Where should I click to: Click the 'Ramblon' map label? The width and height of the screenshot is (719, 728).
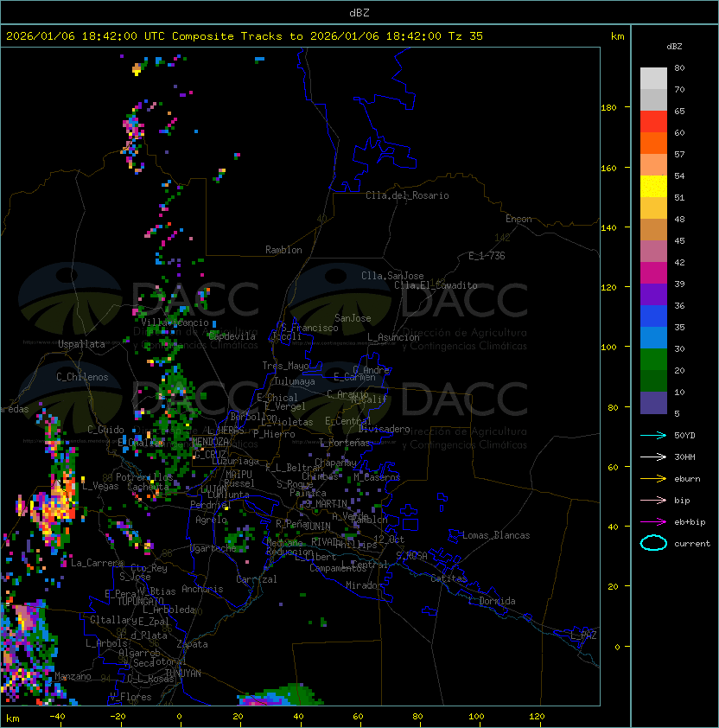coord(283,250)
